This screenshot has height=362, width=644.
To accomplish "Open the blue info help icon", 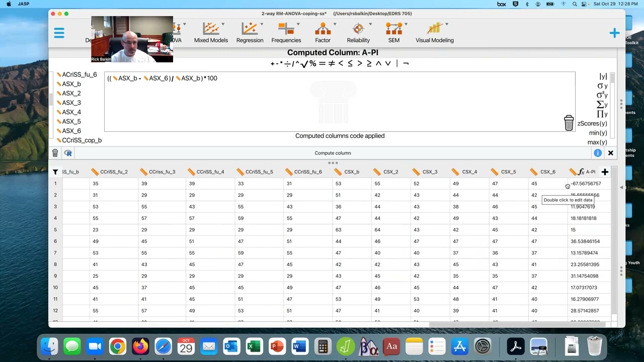I will pos(597,153).
